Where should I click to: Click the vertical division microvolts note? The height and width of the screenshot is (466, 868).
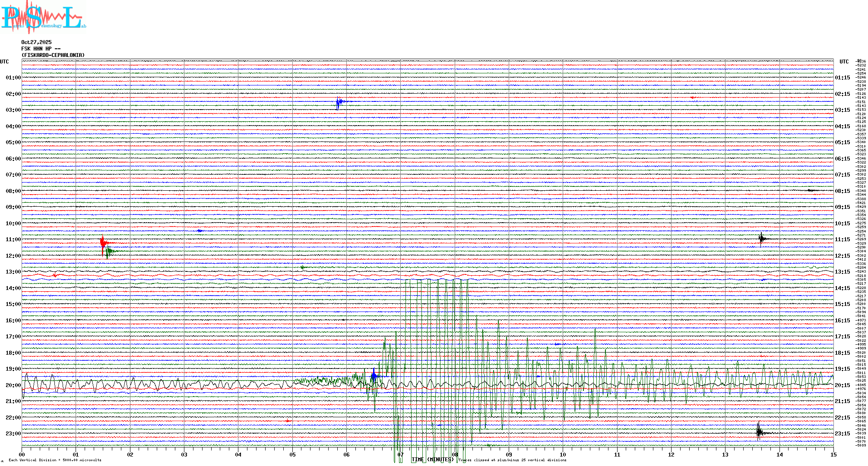pyautogui.click(x=55, y=460)
